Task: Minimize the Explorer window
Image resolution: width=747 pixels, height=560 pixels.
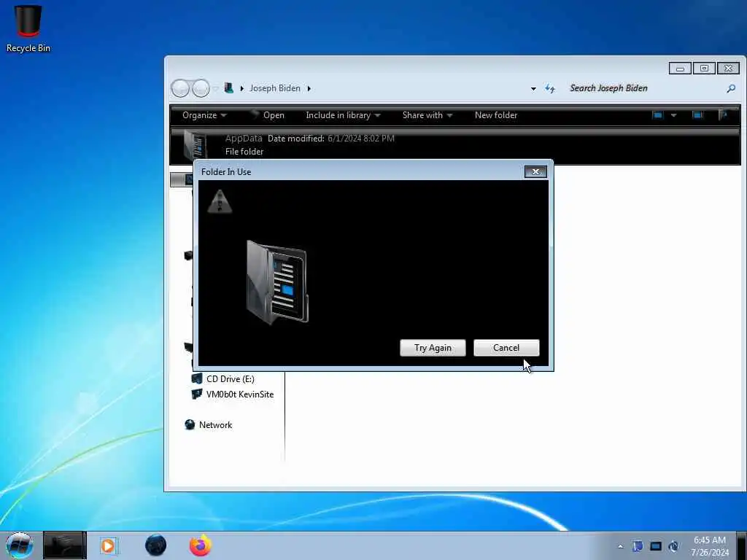Action: point(680,69)
